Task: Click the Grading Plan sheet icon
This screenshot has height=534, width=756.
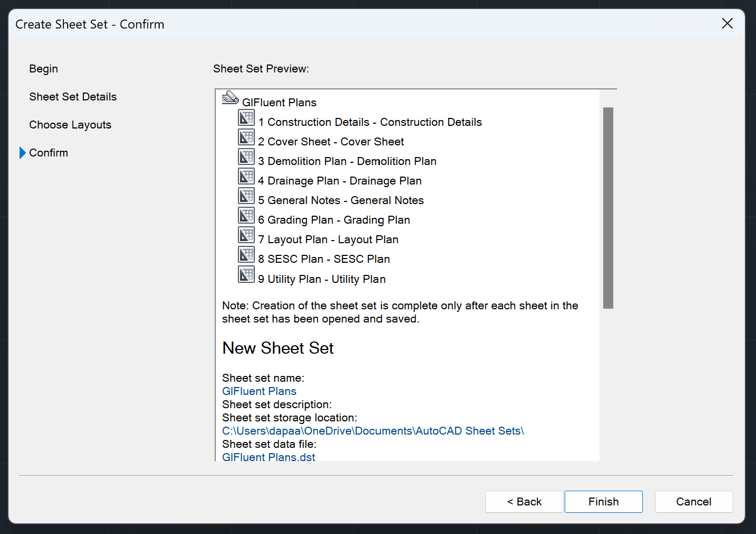Action: click(246, 215)
